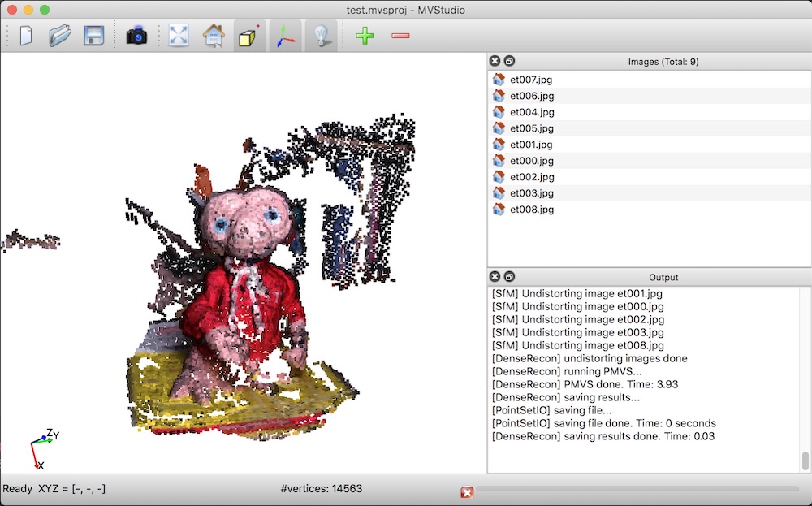Click the 'Images (Total: 9)' panel title

[663, 62]
